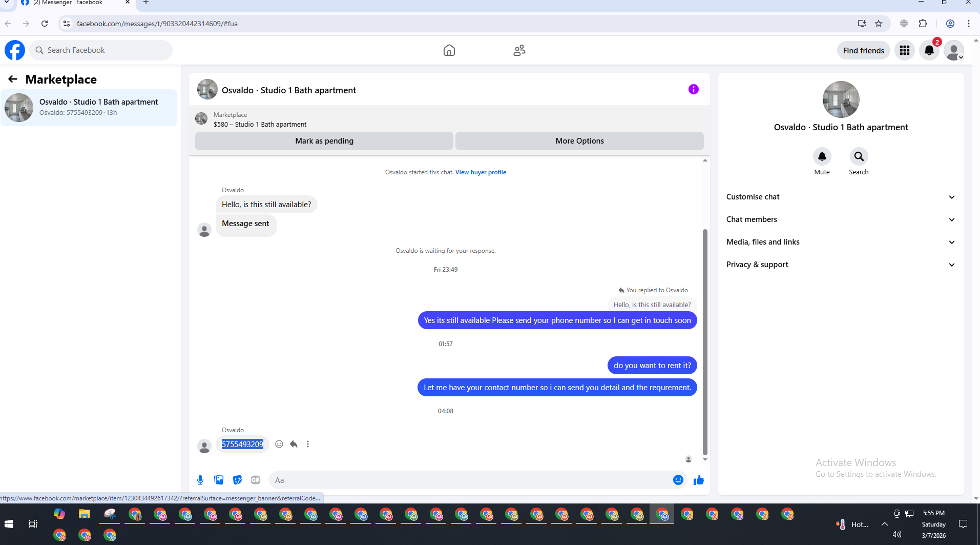Open File Explorer from the taskbar
The width and height of the screenshot is (980, 545).
point(84,514)
